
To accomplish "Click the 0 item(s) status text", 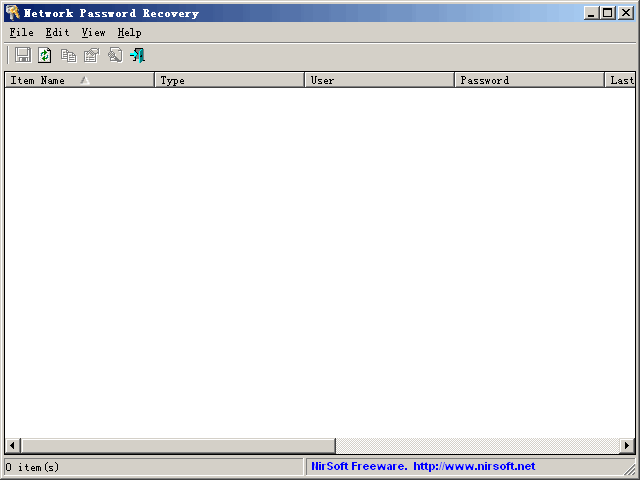I will pos(32,467).
